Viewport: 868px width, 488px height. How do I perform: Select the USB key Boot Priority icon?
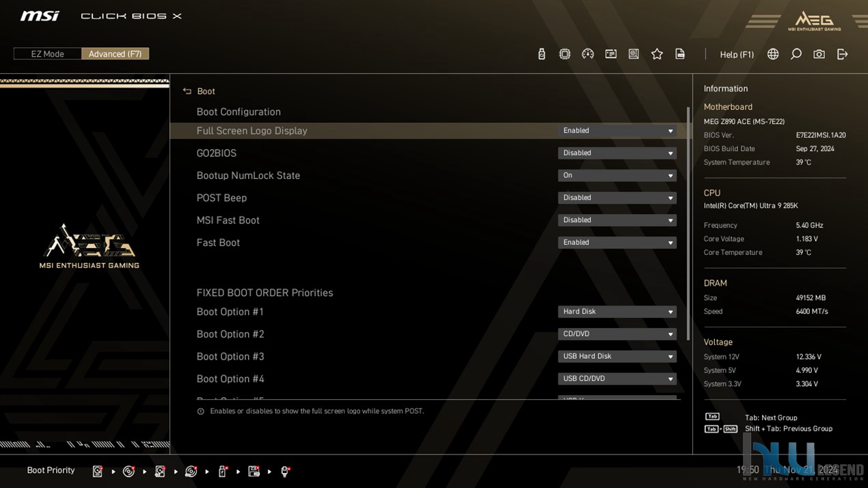(223, 471)
